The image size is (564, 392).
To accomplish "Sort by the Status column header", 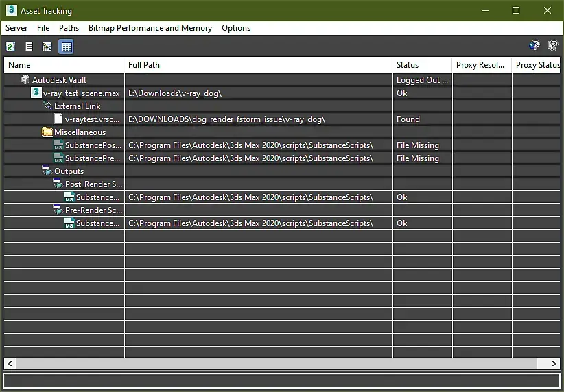I will click(x=422, y=65).
